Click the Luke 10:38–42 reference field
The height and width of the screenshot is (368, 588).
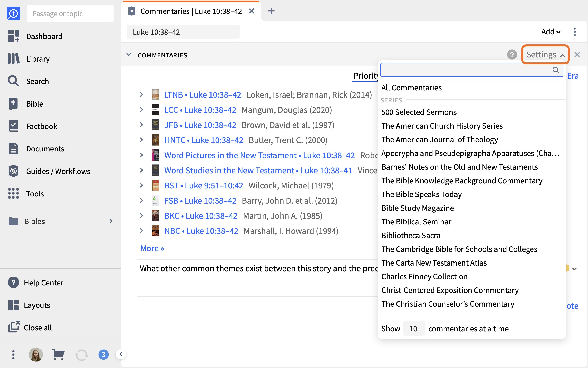coord(183,32)
